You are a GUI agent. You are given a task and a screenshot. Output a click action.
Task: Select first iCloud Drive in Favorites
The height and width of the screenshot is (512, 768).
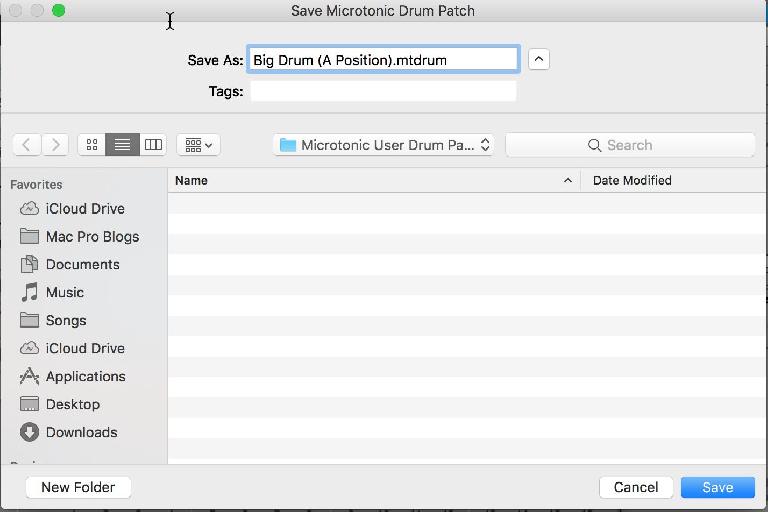(x=85, y=209)
